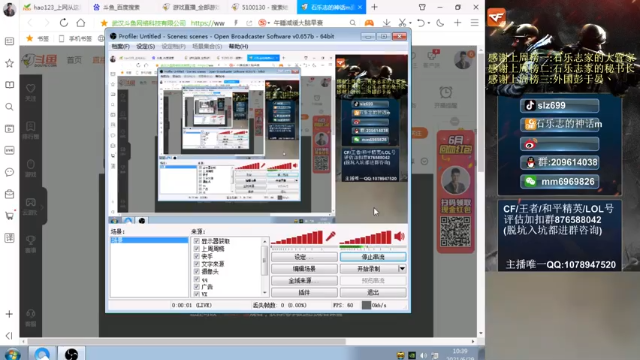Click the sidebar search magnifier icon

click(x=9, y=107)
